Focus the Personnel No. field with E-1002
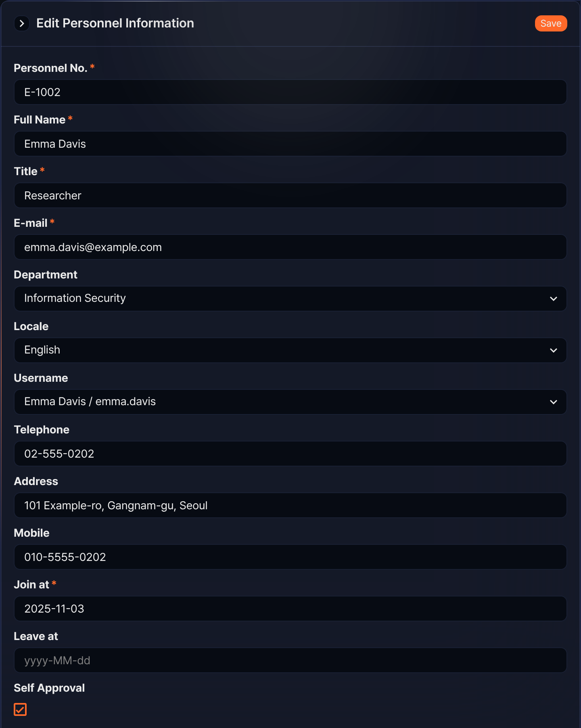581x728 pixels. (x=290, y=92)
